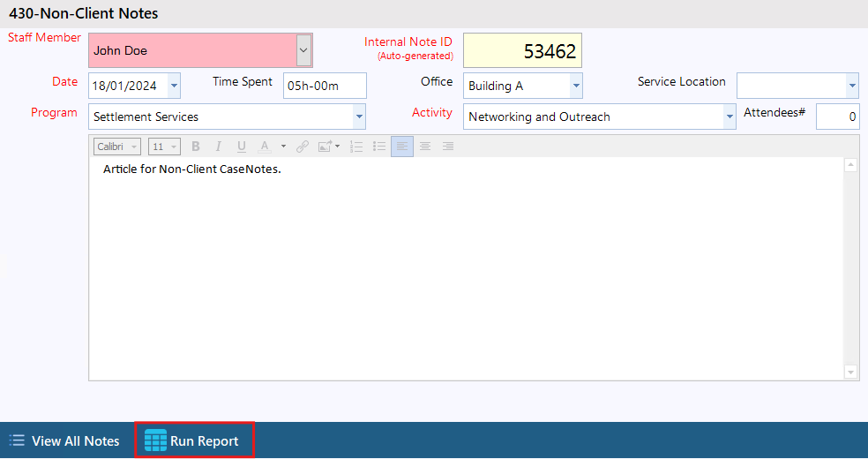Image resolution: width=868 pixels, height=459 pixels.
Task: Click the Attendees number field
Action: [x=837, y=117]
